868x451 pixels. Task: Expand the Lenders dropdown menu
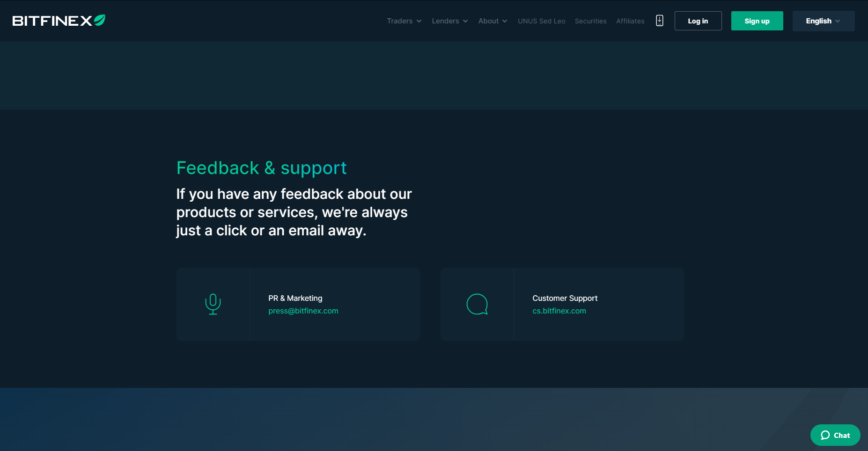pos(450,21)
